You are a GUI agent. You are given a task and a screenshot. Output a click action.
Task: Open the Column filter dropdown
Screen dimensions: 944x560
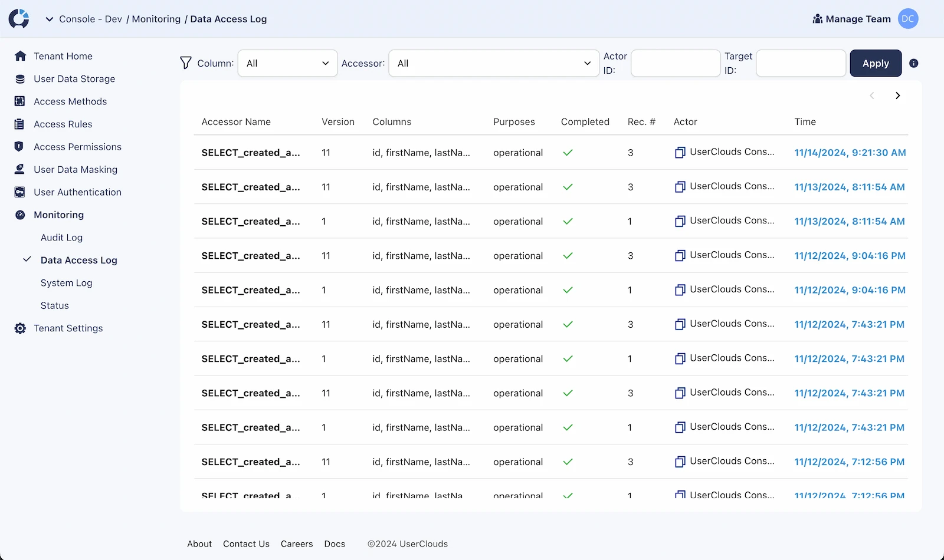[287, 63]
